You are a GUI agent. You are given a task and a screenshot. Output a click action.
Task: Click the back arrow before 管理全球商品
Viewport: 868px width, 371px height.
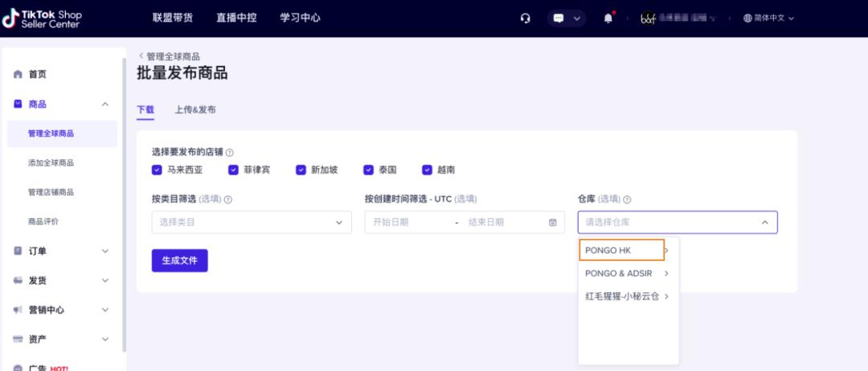[141, 56]
